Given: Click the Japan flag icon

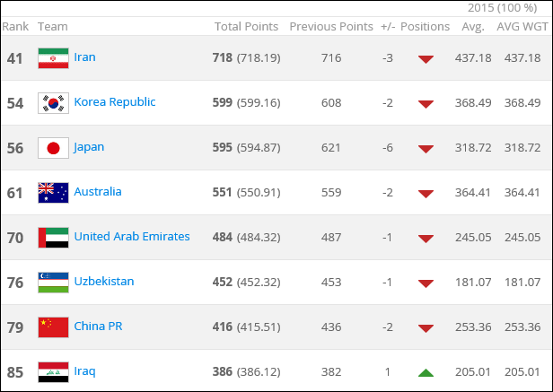Looking at the screenshot, I should (x=53, y=148).
